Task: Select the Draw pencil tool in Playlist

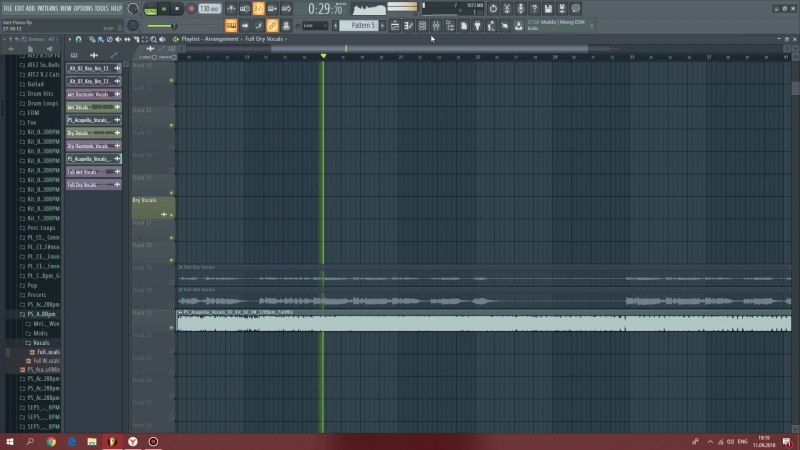Action: (x=92, y=39)
